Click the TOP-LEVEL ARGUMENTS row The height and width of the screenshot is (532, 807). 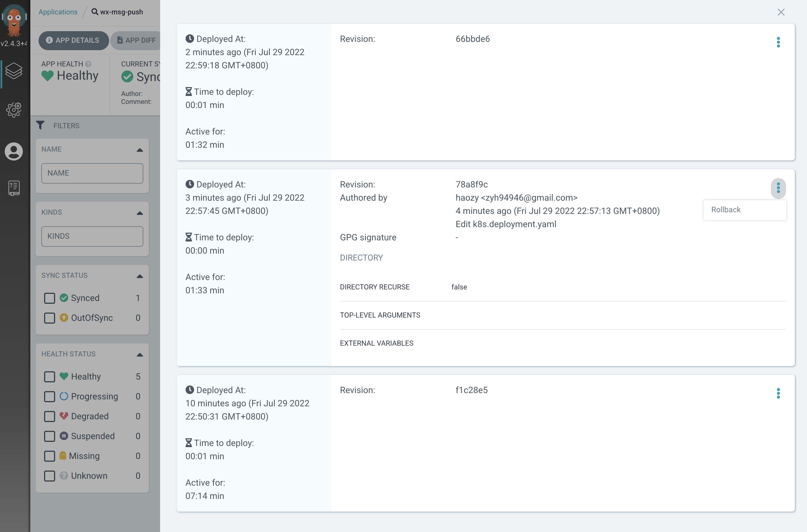coord(563,315)
